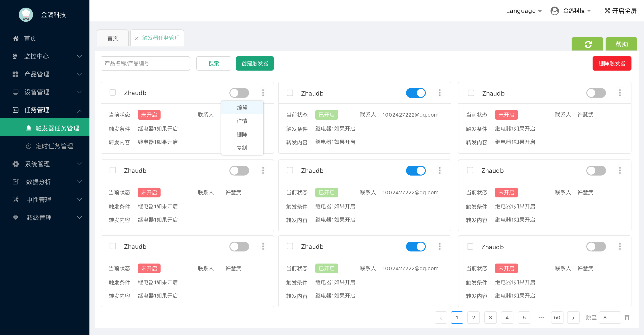Close the 触发器任务管理 tab with X
This screenshot has height=335, width=644.
(136, 38)
